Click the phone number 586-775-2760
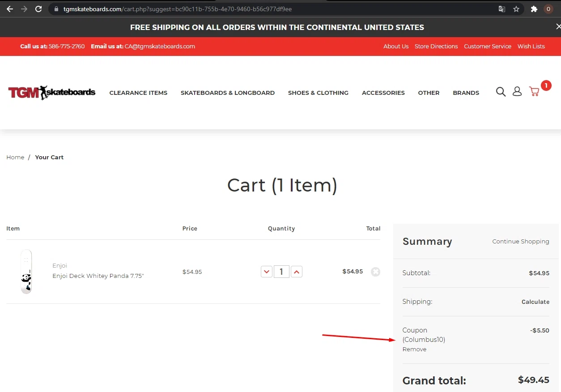 67,46
